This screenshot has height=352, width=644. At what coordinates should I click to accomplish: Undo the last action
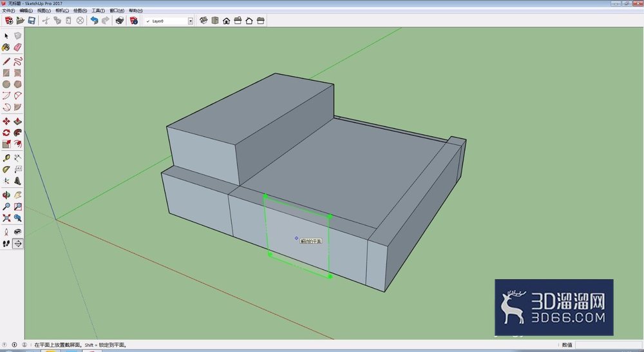(x=95, y=21)
